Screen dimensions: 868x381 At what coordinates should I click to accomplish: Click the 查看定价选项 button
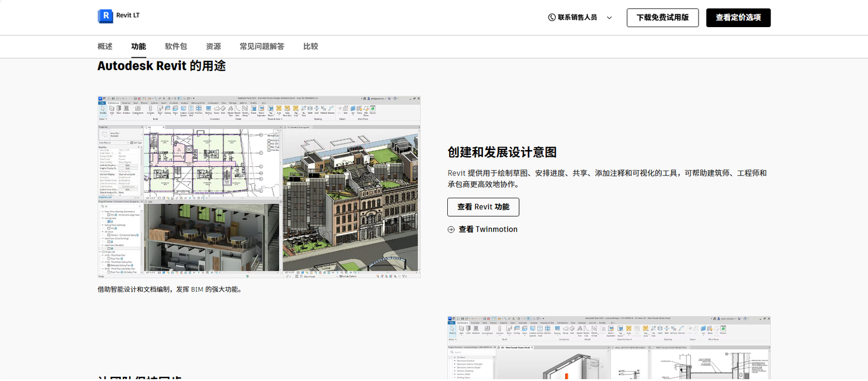point(738,17)
